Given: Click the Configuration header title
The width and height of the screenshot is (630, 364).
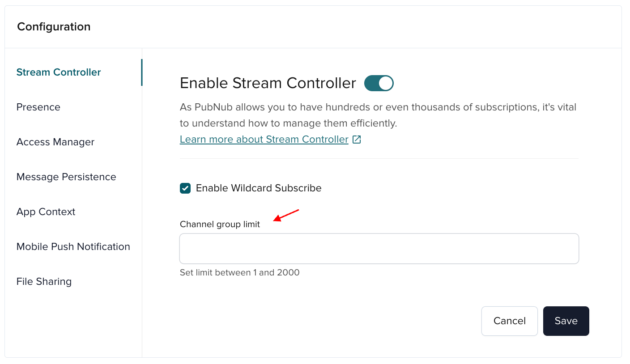Looking at the screenshot, I should pos(53,27).
